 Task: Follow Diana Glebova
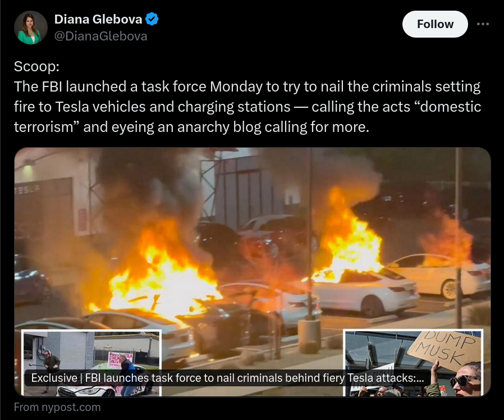pyautogui.click(x=435, y=24)
